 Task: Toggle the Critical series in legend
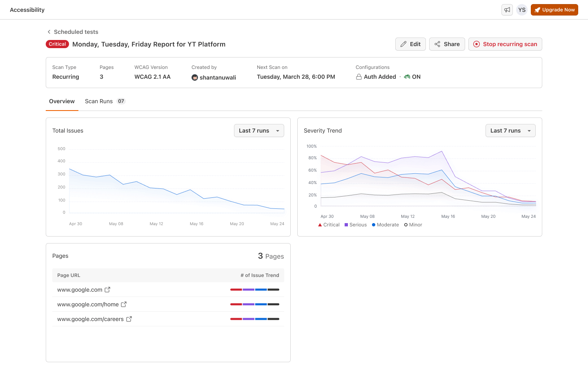click(x=329, y=225)
